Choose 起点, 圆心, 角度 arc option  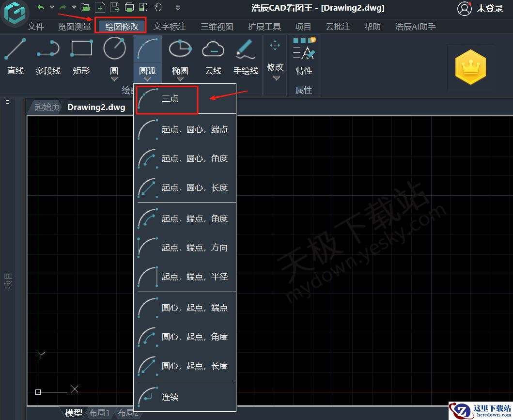[x=185, y=158]
